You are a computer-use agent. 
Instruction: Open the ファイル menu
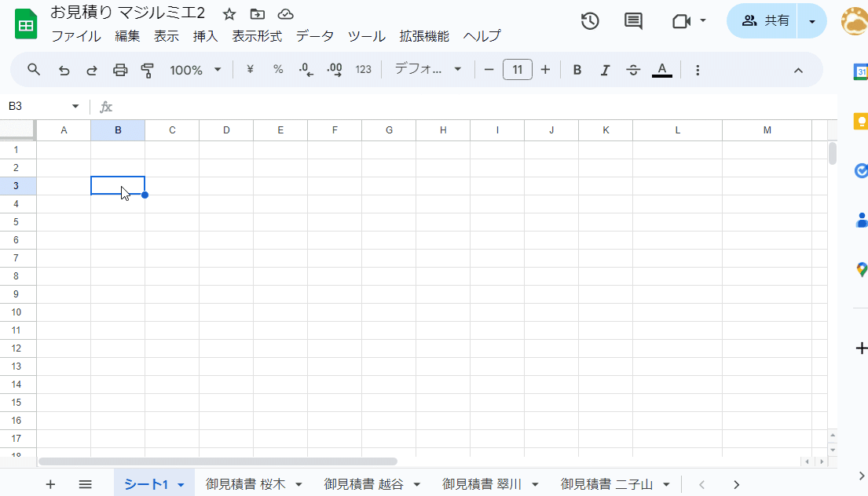(76, 37)
